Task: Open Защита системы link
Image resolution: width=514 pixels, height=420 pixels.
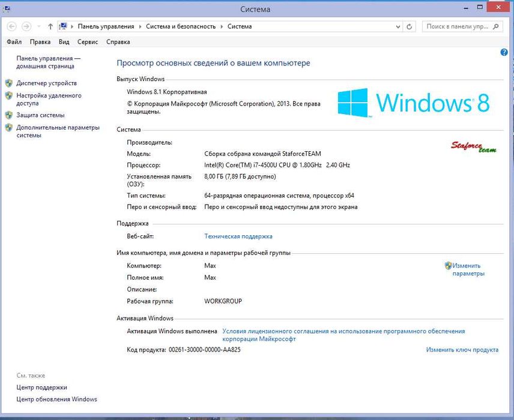Action: 40,115
